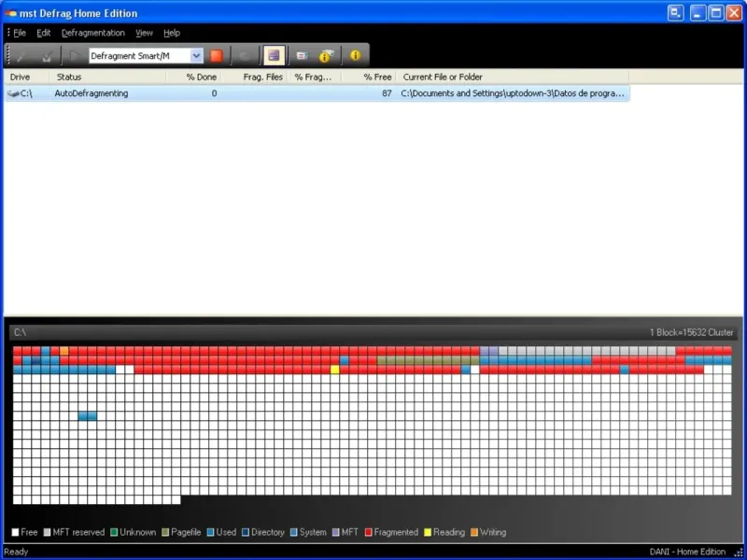The width and height of the screenshot is (747, 560).
Task: Click the red Fragmented legend swatch
Action: [368, 532]
